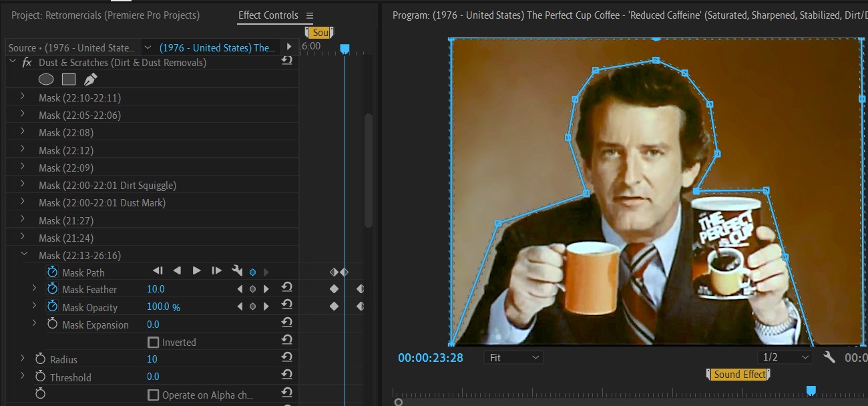Go to next Mask Feather keyframe
Viewport: 868px width, 406px height.
(x=266, y=289)
